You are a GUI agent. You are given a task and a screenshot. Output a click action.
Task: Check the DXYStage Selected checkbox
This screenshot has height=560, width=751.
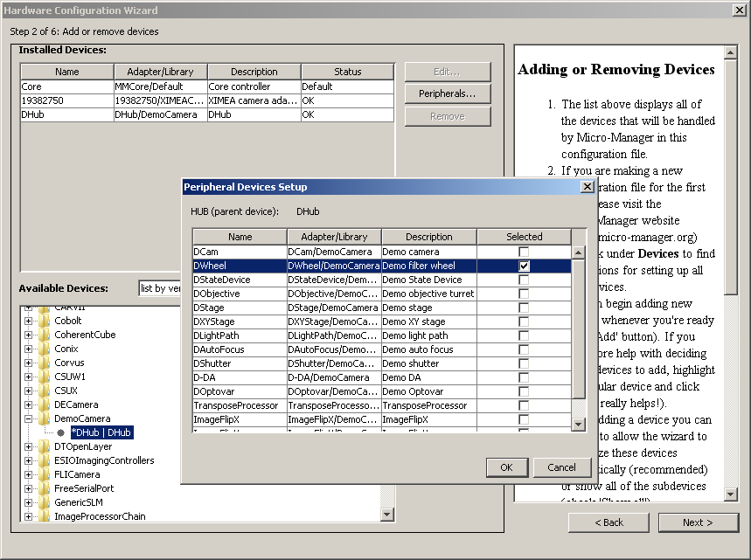point(524,321)
